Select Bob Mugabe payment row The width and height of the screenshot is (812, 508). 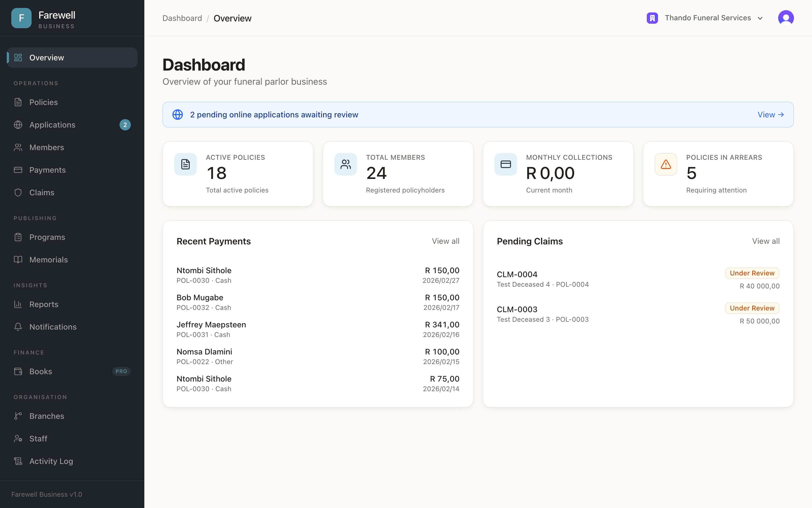(x=318, y=302)
